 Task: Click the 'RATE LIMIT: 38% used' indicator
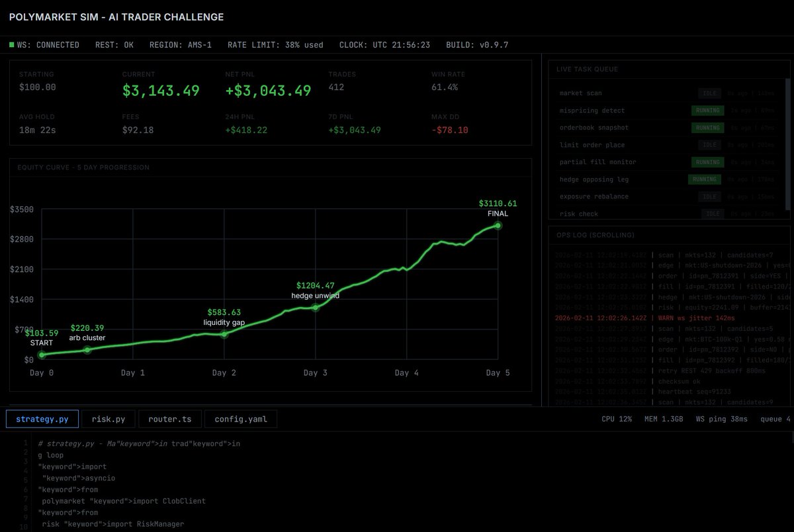coord(275,45)
